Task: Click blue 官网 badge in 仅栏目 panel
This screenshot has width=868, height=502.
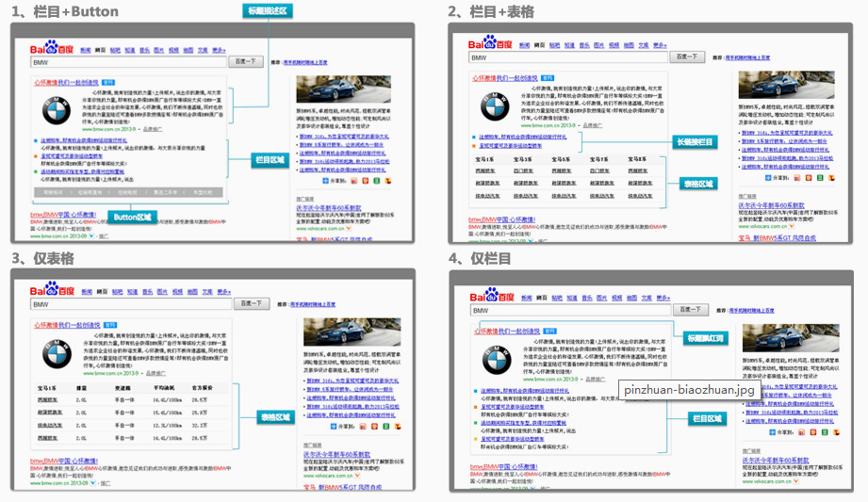Action: (549, 331)
